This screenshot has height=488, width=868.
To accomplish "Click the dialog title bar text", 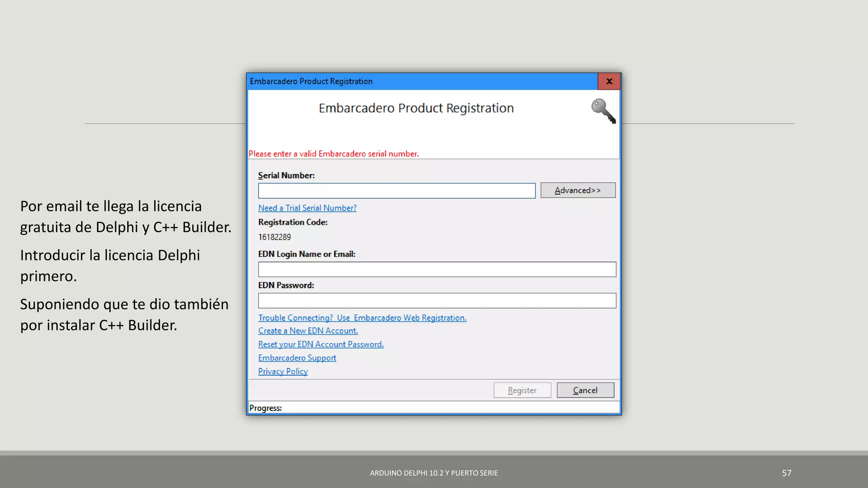I will click(x=311, y=81).
